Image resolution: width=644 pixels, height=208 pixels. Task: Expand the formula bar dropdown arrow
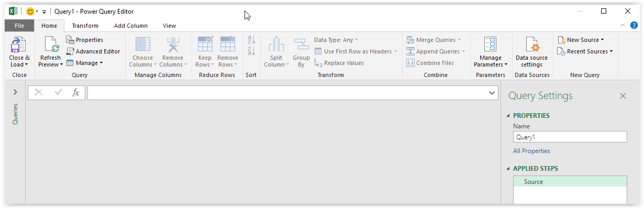pos(492,93)
